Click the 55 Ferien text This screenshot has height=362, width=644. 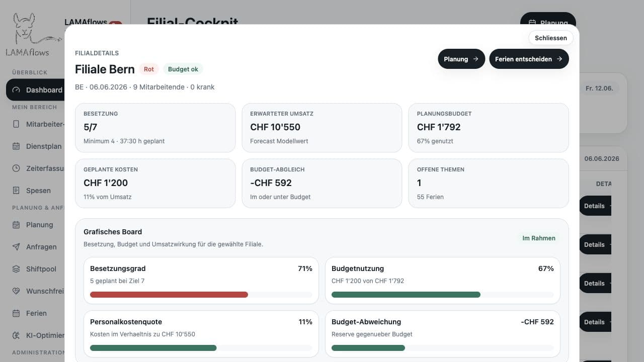pos(430,197)
